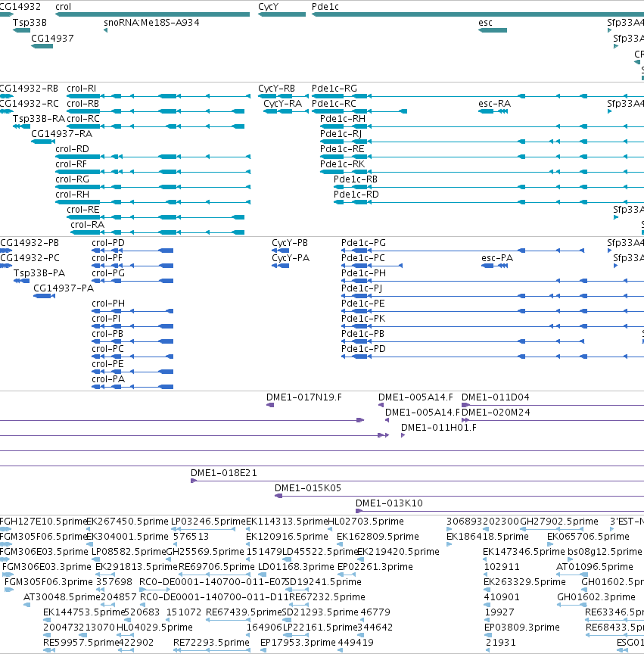Open the SD19241.5prime EST label
Viewport: 644px width, 654px height.
[323, 582]
